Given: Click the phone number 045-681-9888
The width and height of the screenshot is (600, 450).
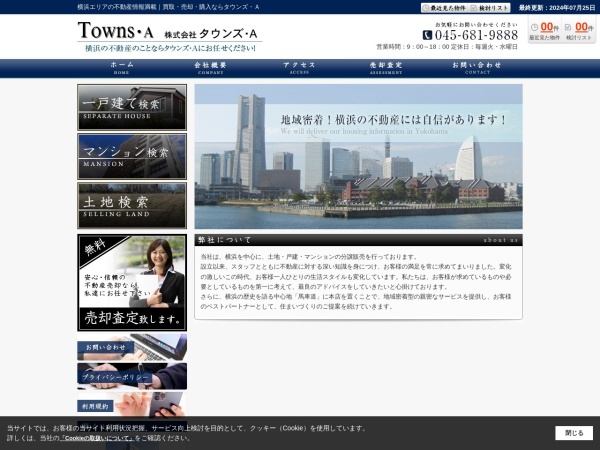Looking at the screenshot, I should 476,35.
